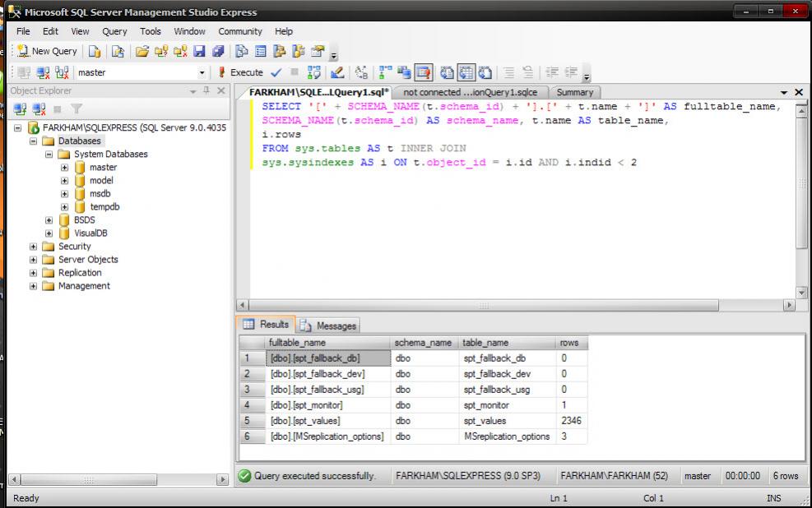
Task: Open the Query menu
Action: click(x=114, y=31)
